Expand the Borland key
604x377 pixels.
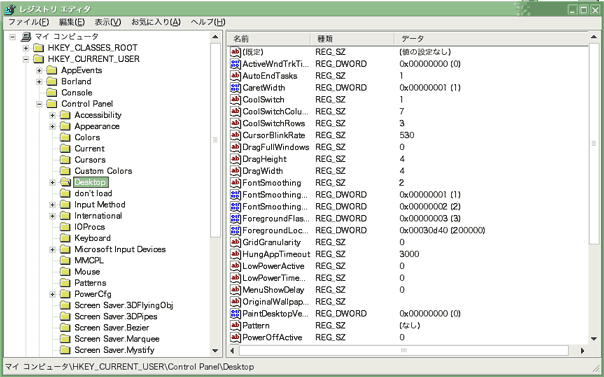39,82
